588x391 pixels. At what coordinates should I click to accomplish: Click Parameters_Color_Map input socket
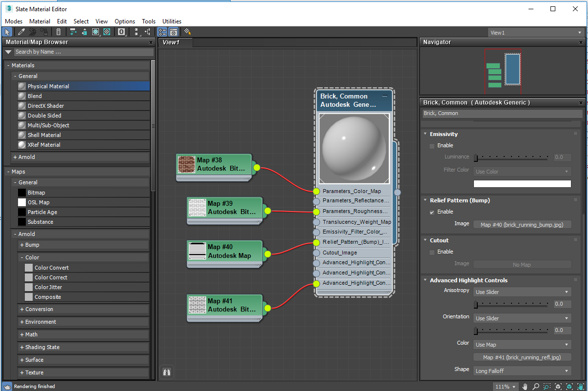click(x=316, y=191)
